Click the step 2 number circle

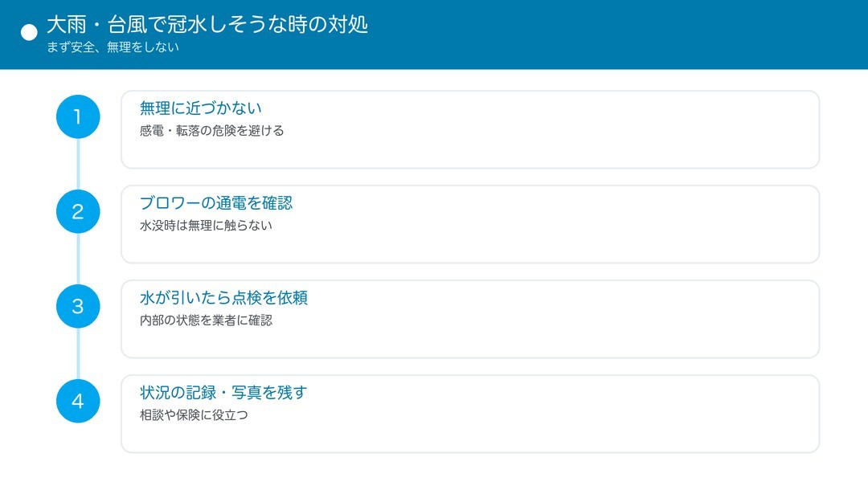coord(78,211)
